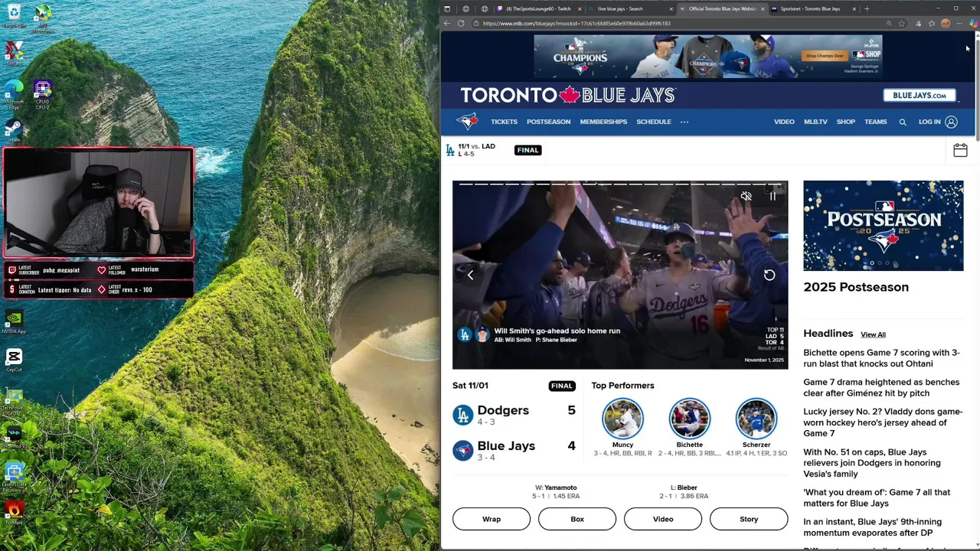Open the Tickets menu item

504,122
